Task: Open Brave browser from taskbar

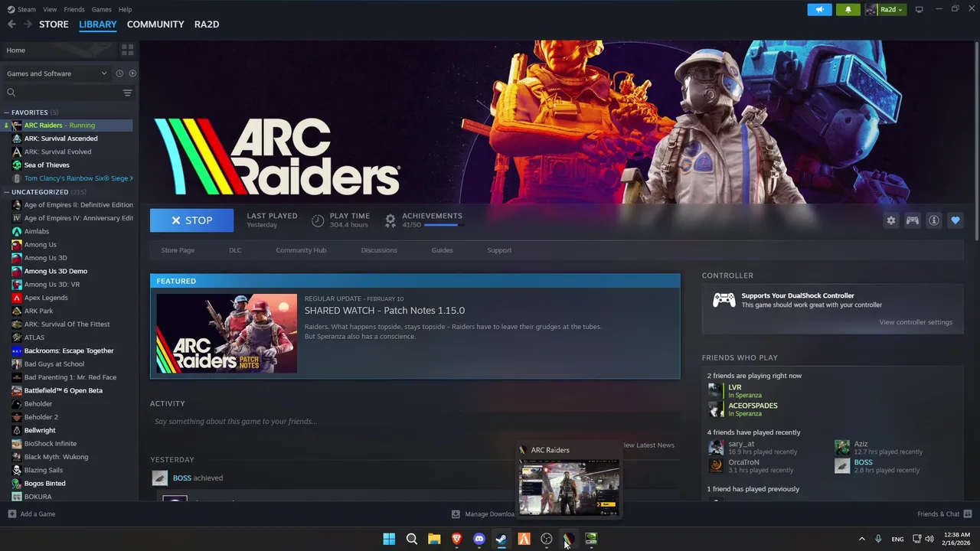Action: (x=457, y=539)
